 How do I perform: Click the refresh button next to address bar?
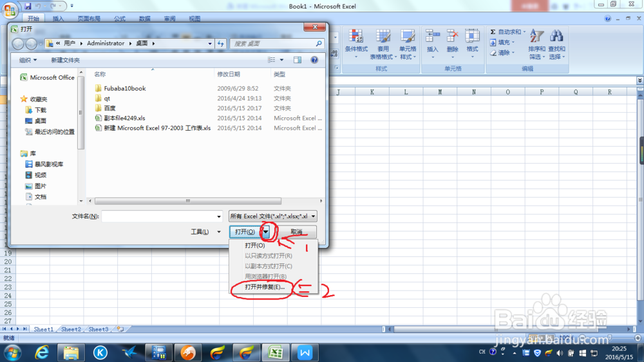click(x=220, y=44)
